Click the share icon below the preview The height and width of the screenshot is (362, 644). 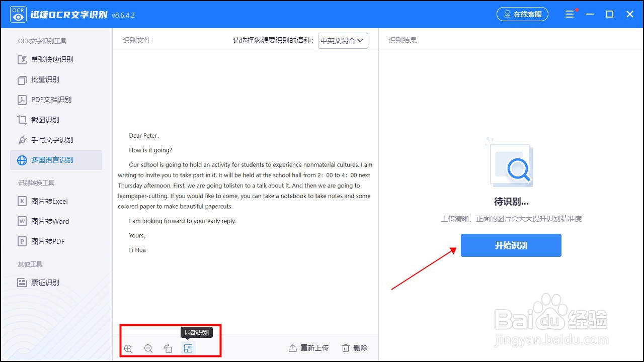tap(168, 348)
